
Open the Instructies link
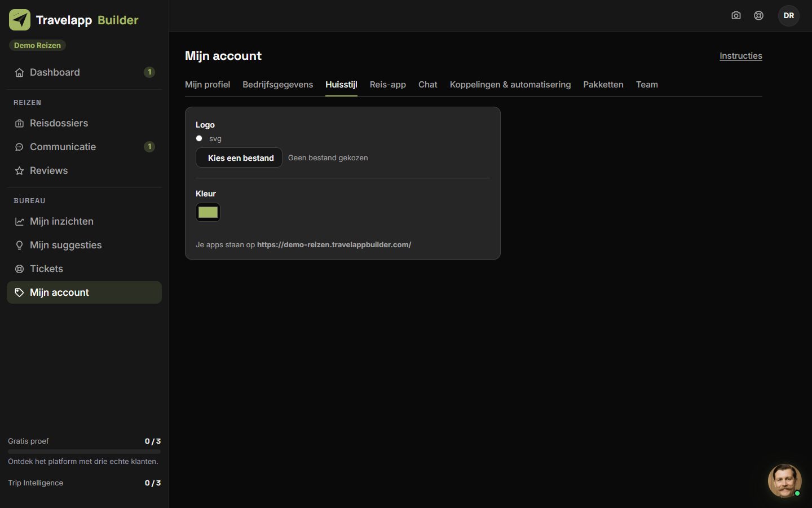click(x=741, y=56)
